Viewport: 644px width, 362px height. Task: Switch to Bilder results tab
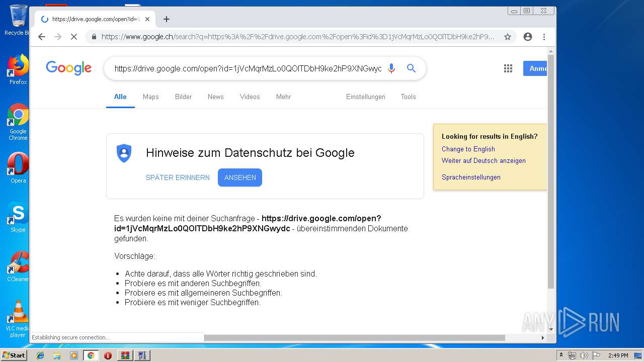click(183, 97)
